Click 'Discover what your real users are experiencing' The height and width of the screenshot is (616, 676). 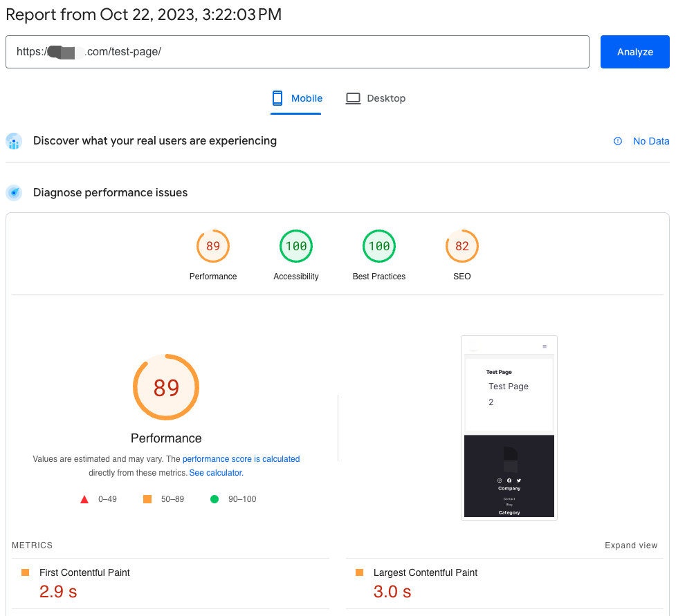(155, 141)
